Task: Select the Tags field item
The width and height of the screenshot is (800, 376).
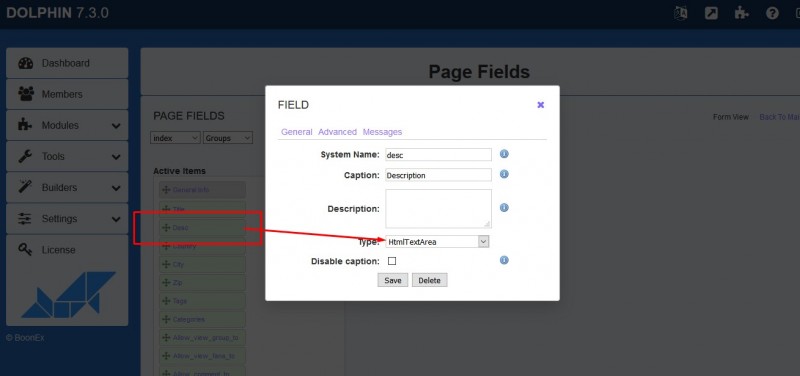Action: pos(202,301)
